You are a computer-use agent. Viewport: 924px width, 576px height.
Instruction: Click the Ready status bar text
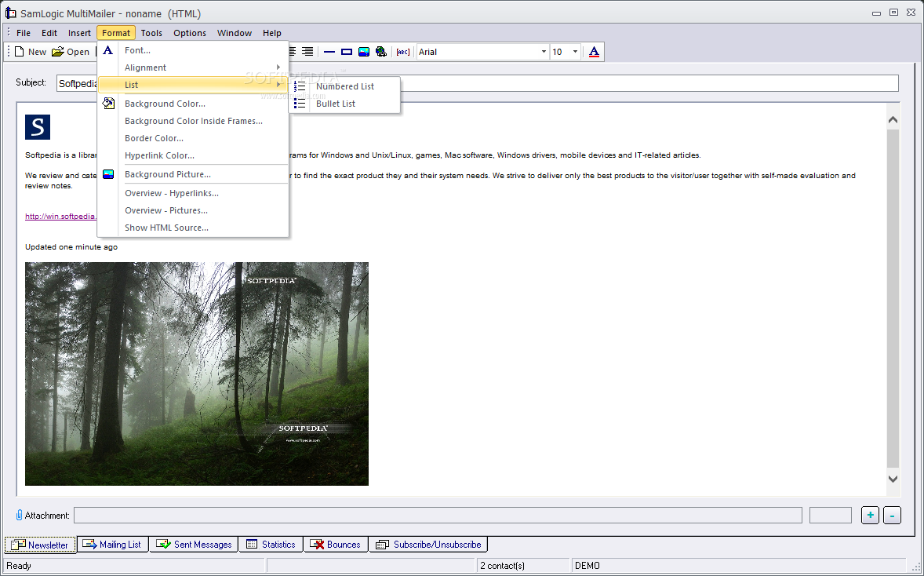pyautogui.click(x=19, y=566)
